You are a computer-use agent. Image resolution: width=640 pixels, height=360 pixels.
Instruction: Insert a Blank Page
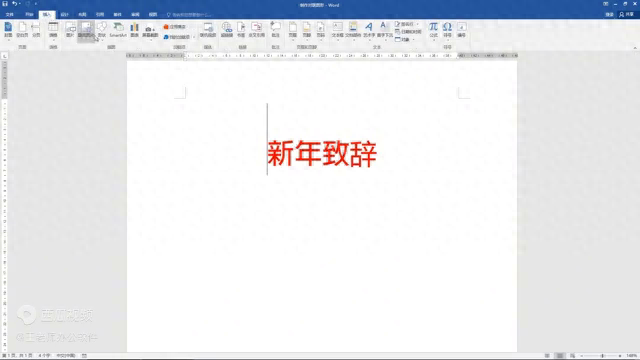pyautogui.click(x=22, y=30)
